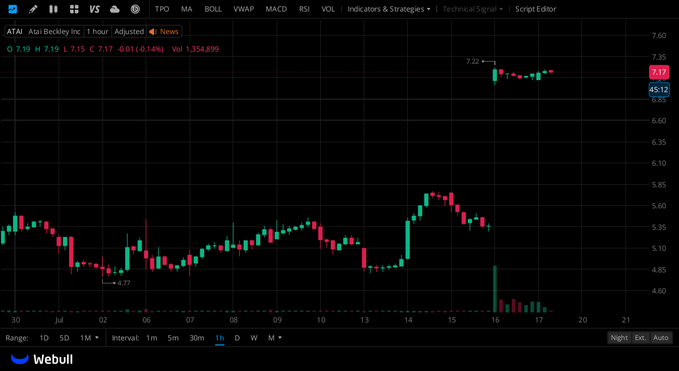Switch interval to 1m
679x371 pixels.
tap(152, 338)
